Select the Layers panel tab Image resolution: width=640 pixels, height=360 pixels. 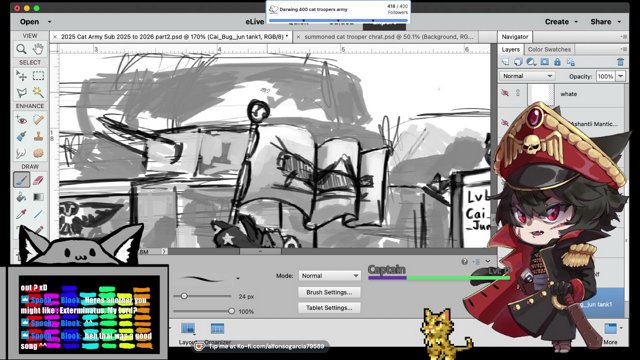pos(511,49)
